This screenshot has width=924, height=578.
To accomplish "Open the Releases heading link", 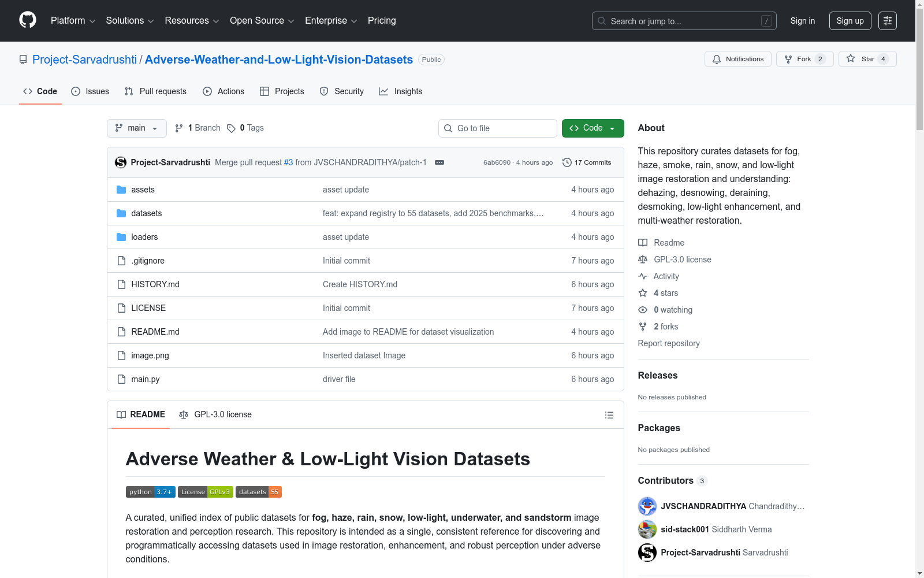I will click(x=658, y=375).
